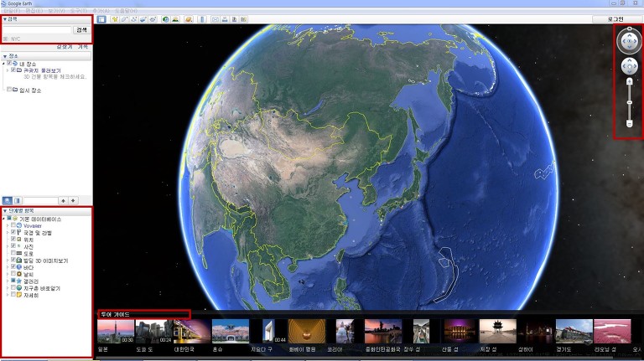Screen dimensions: 644x361
Task: Expand the 바다 tree arrow
Action: click(x=8, y=267)
